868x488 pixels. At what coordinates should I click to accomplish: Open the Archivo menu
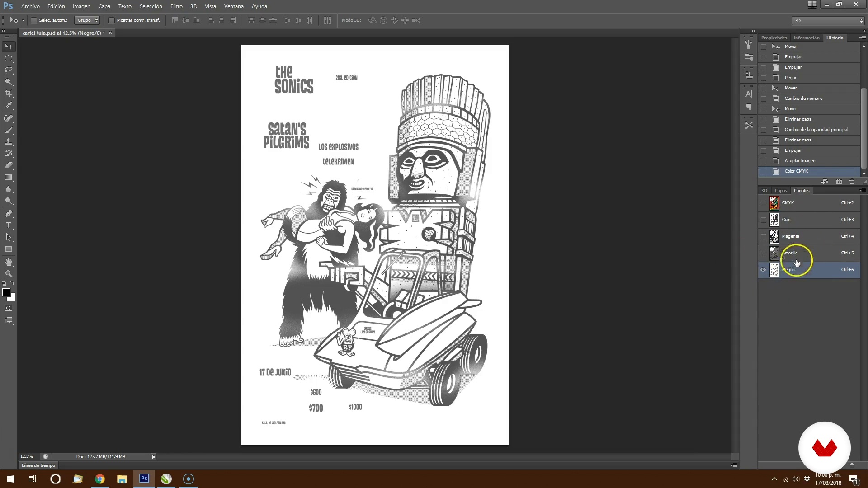tap(30, 6)
